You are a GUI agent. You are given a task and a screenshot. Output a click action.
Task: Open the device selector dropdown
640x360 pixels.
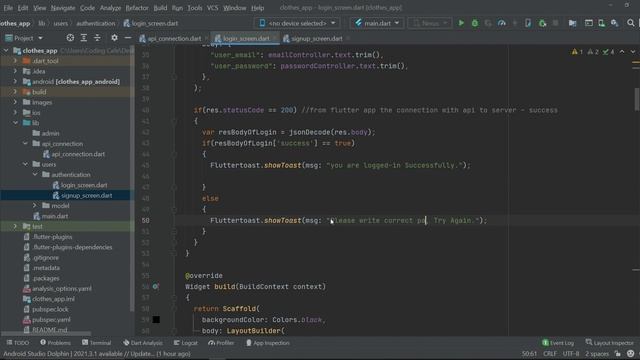(x=297, y=23)
